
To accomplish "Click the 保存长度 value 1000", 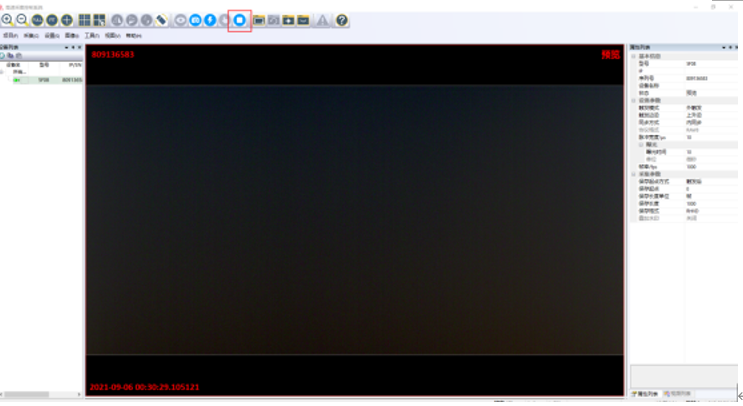I will point(691,204).
